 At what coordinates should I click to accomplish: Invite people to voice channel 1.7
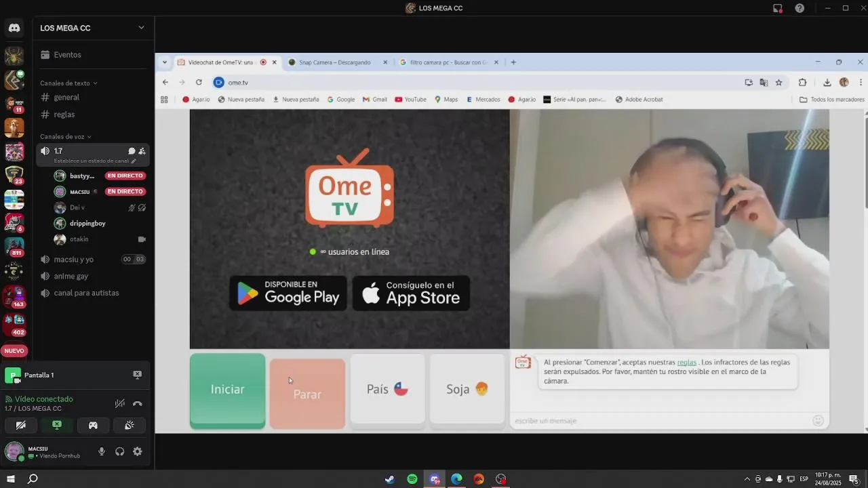click(x=142, y=151)
